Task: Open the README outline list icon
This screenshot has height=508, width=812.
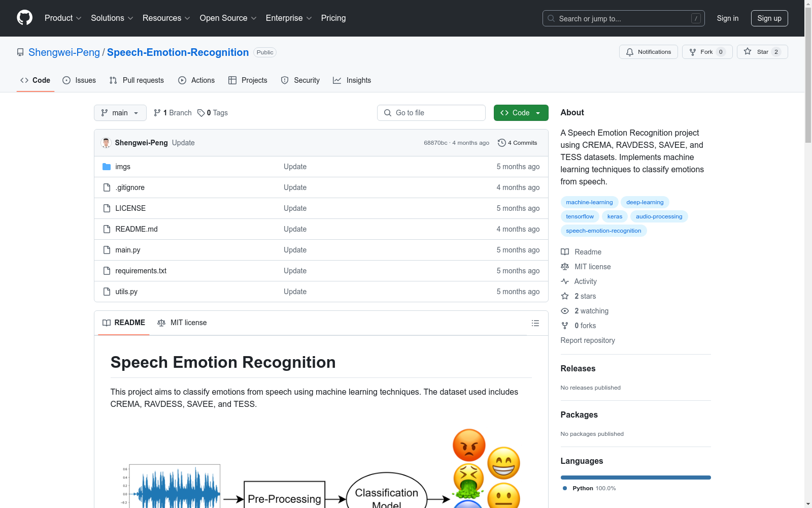Action: pos(535,323)
